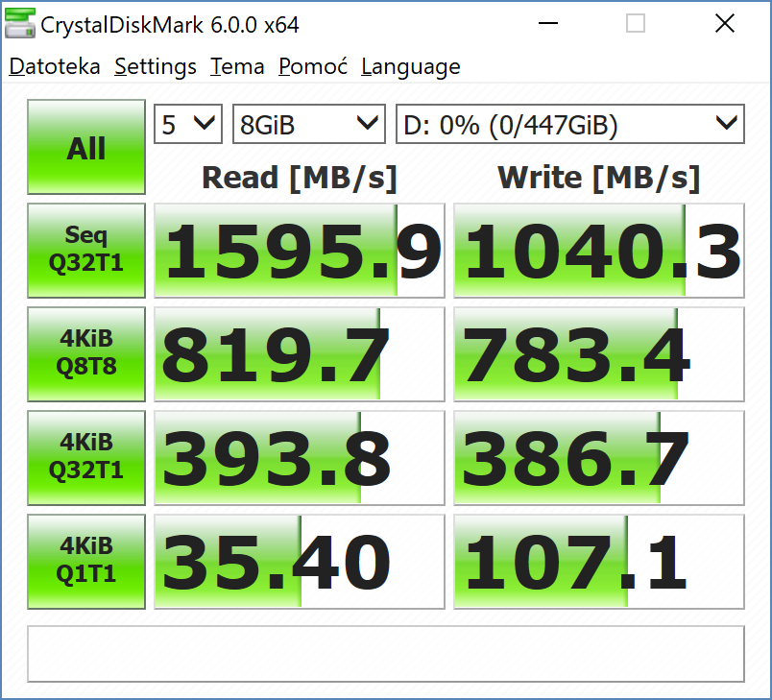
Task: Click the empty comment field at bottom
Action: pyautogui.click(x=386, y=654)
